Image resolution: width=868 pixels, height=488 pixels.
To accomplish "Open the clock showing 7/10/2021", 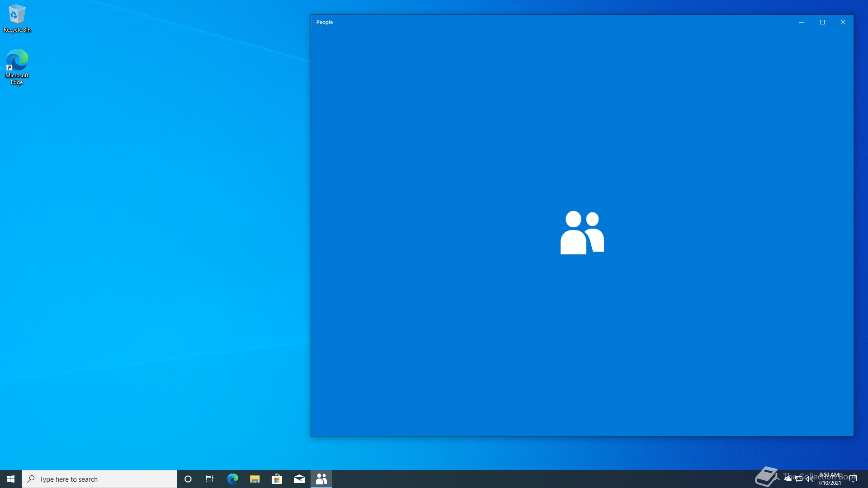I will (x=829, y=479).
